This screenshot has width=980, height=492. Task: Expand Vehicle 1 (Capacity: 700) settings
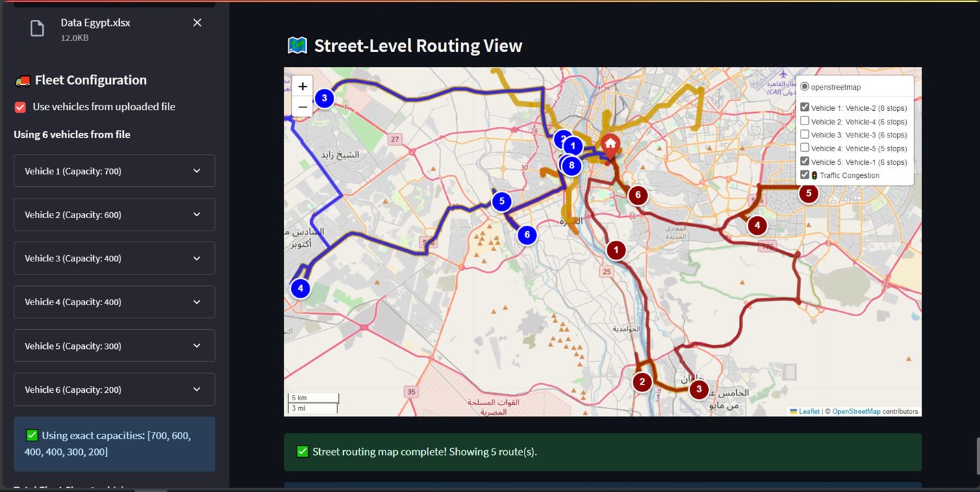pos(114,171)
